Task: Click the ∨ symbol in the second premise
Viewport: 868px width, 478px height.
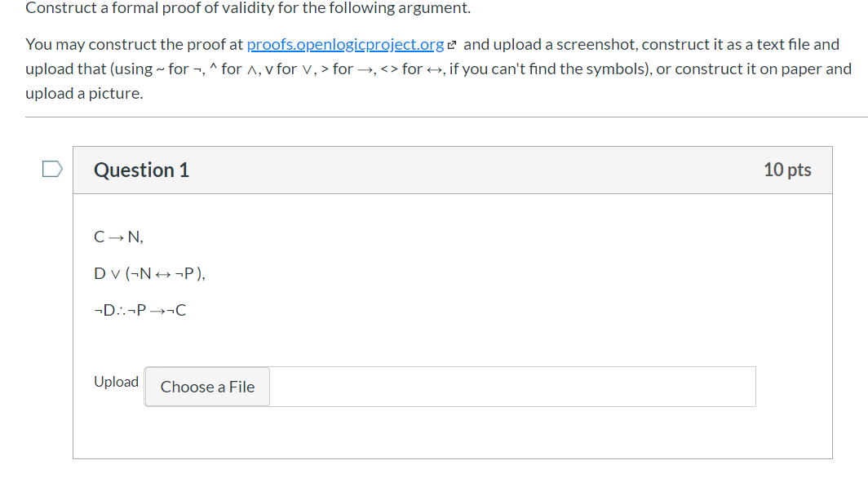Action: tap(116, 274)
